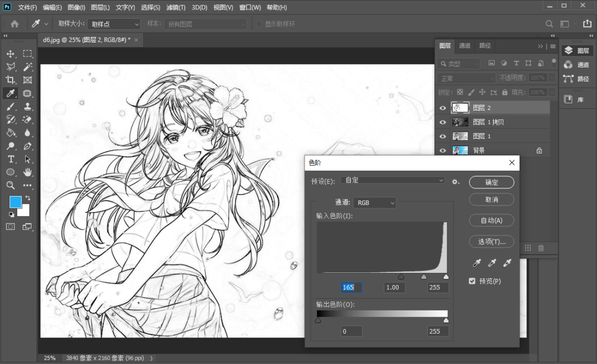Screen dimensions: 597x364
Task: Select the Crop tool
Action: coord(11,80)
